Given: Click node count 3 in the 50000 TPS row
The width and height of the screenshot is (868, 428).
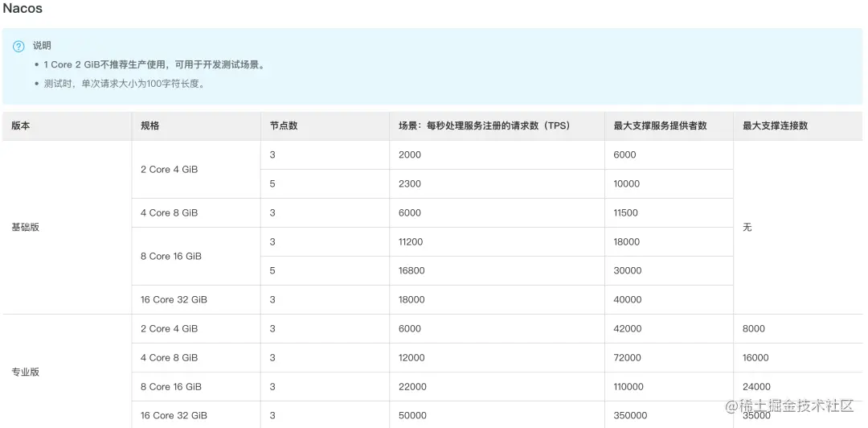Looking at the screenshot, I should click(272, 415).
